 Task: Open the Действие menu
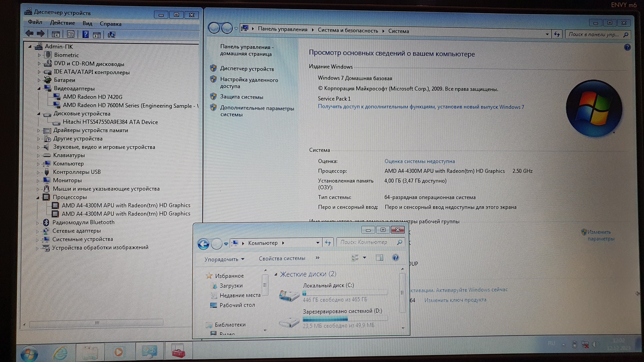tap(62, 23)
